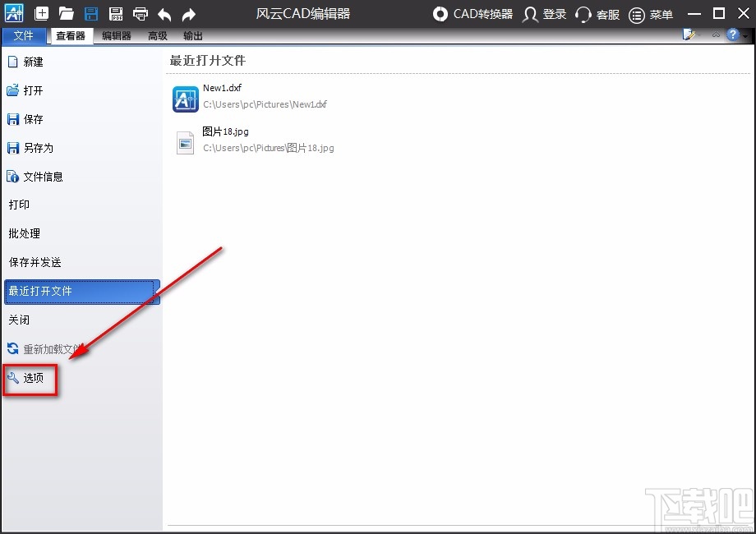Screen dimensions: 756x534
Task: Click the printer icon in title bar
Action: (x=141, y=14)
